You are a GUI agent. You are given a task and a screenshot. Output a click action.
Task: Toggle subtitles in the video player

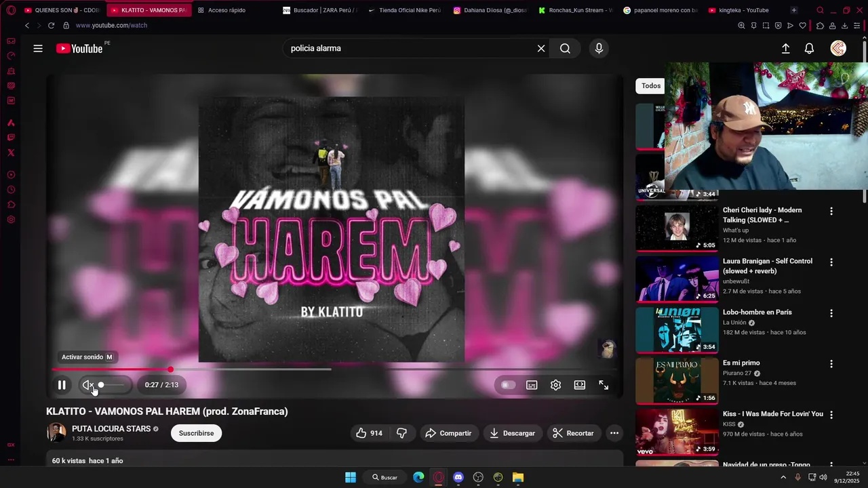click(x=532, y=385)
